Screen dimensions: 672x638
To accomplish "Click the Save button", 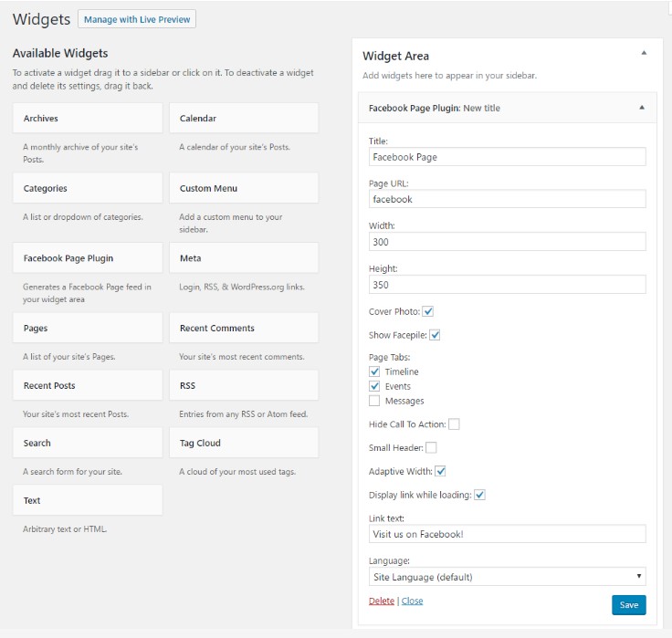I will click(x=628, y=604).
